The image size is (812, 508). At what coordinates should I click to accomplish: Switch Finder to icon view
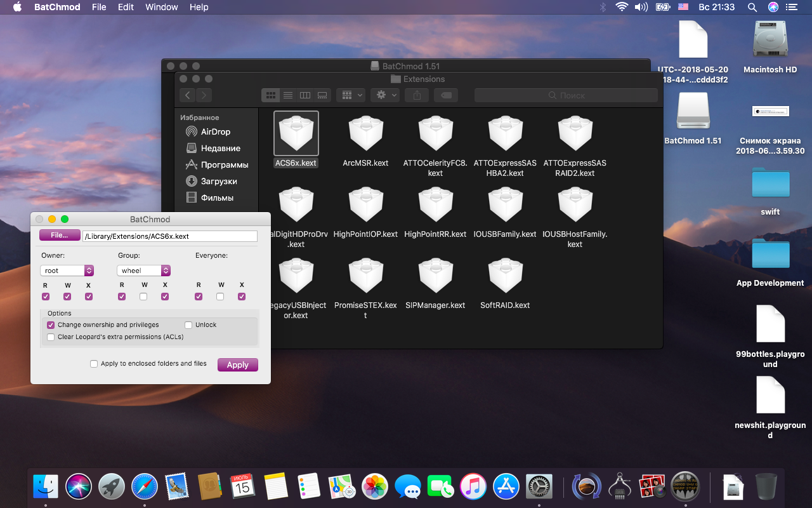tap(271, 95)
